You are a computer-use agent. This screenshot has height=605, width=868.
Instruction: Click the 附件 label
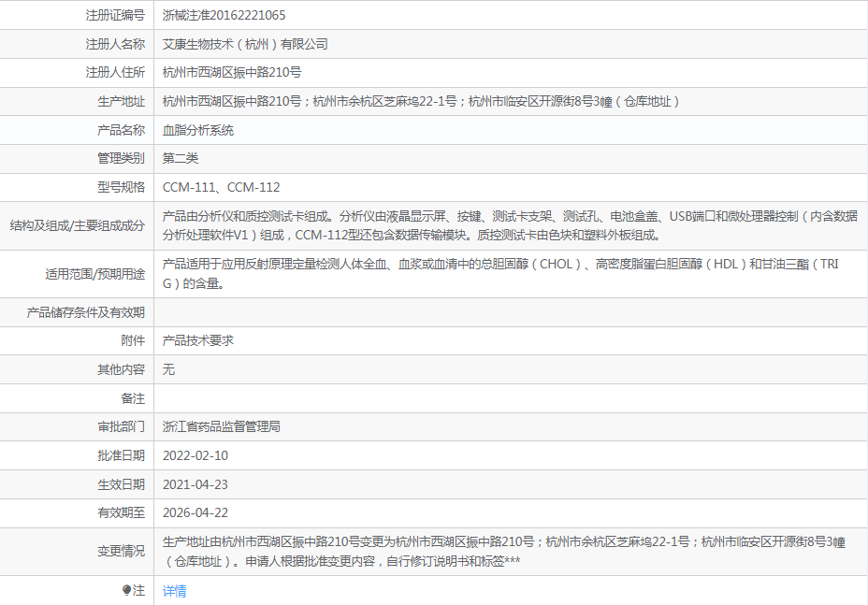click(133, 340)
